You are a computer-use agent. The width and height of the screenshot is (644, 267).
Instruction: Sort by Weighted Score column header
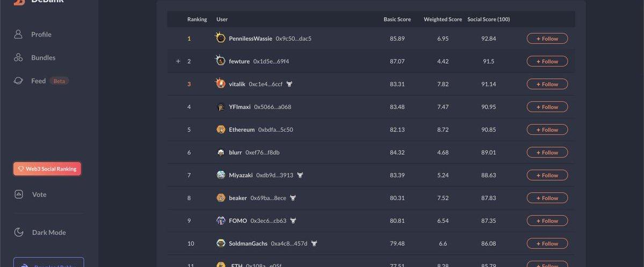point(443,19)
